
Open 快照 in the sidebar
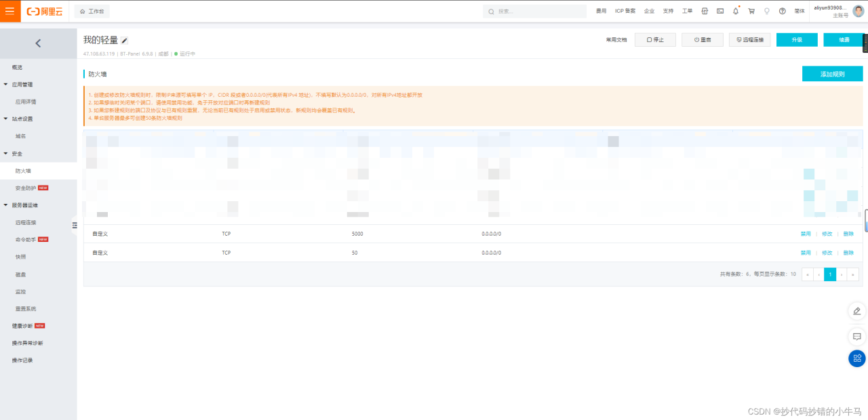(21, 257)
